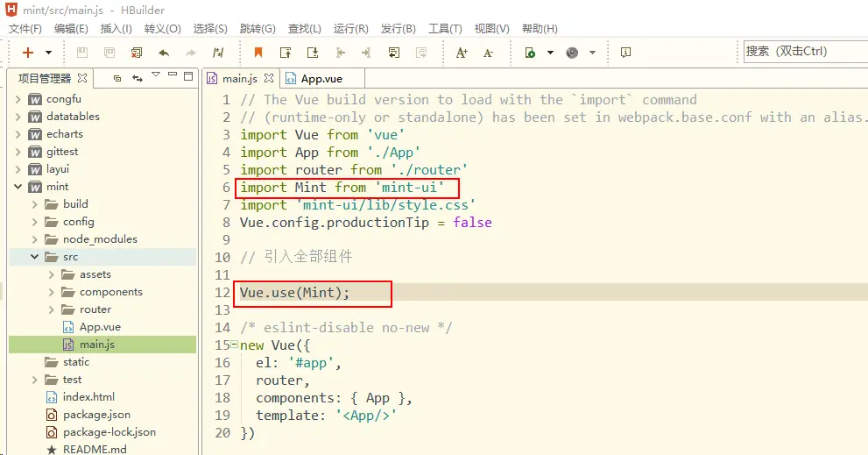The height and width of the screenshot is (455, 868).
Task: Click the Save All toolbar icon
Action: pyautogui.click(x=109, y=53)
